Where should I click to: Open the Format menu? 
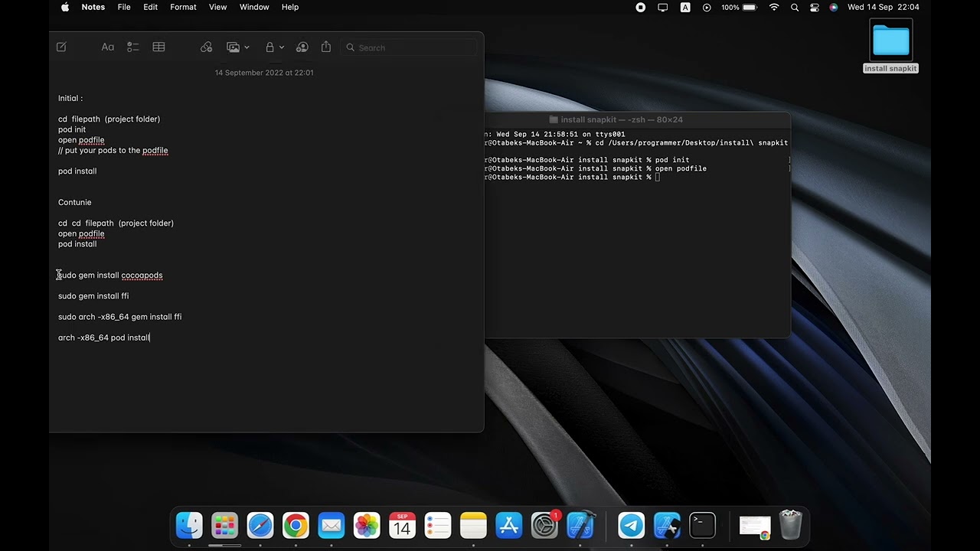(184, 7)
